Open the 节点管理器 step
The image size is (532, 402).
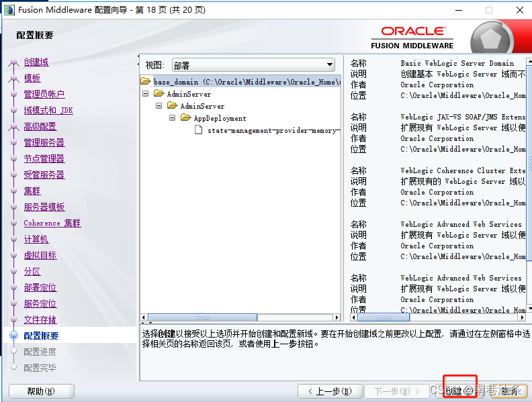tap(44, 158)
